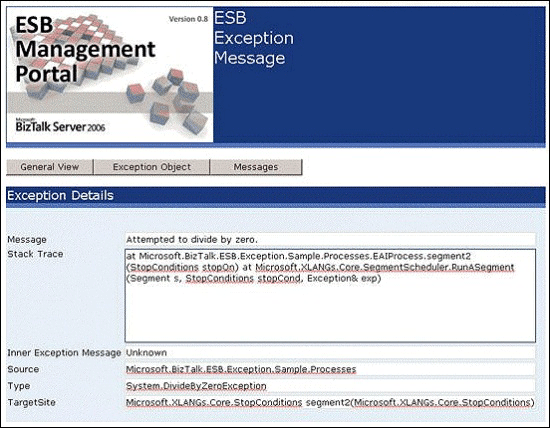550x428 pixels.
Task: Click the BizTalk Server 2006 logo text
Action: (x=60, y=126)
